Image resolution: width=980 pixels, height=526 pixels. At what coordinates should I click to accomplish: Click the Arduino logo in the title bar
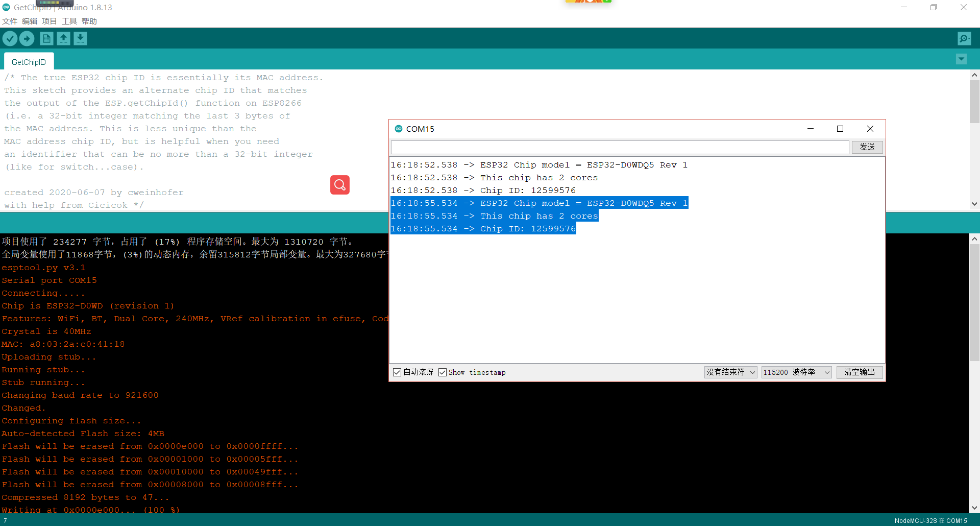click(x=6, y=7)
